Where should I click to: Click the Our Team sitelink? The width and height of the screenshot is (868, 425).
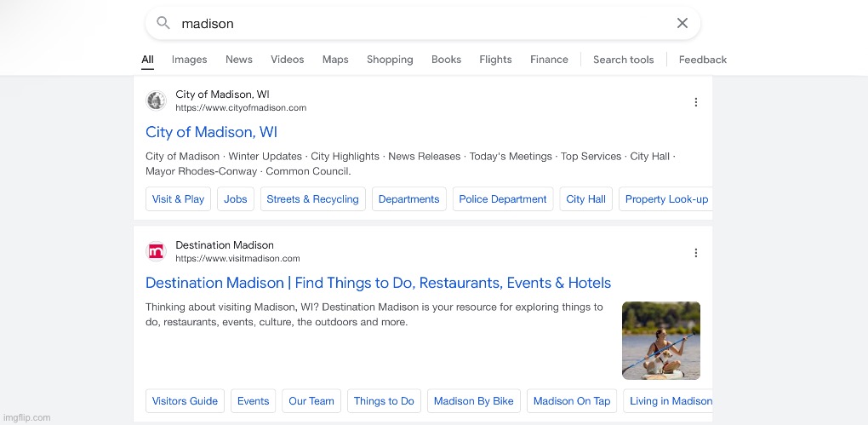tap(311, 401)
